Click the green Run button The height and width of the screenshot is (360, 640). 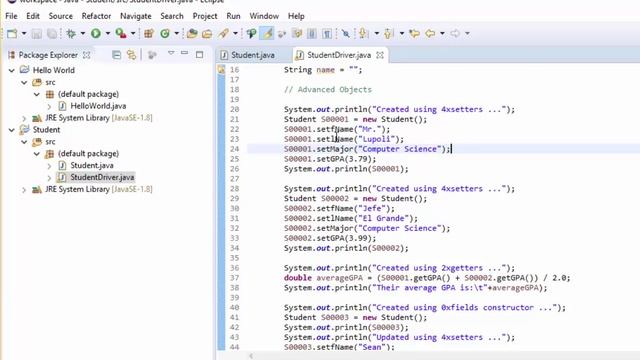(x=96, y=33)
